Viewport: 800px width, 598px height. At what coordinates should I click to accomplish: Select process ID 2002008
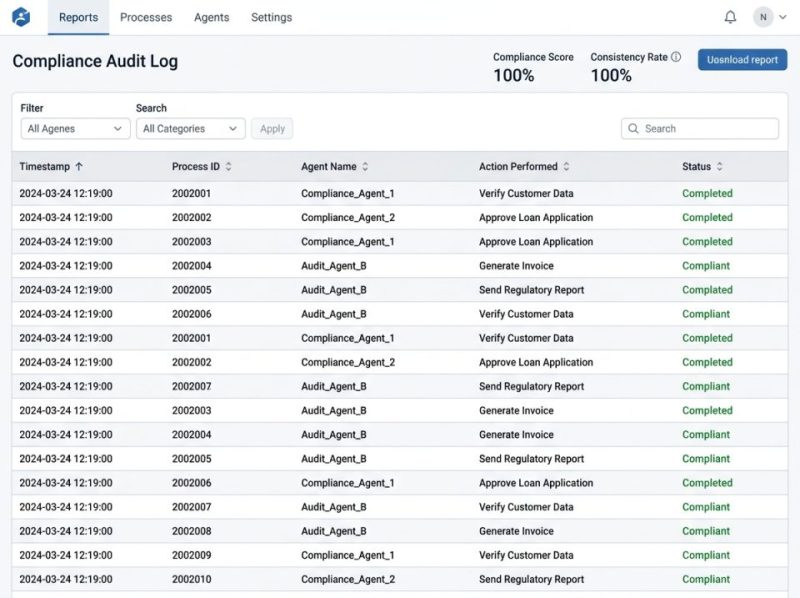[x=191, y=531]
